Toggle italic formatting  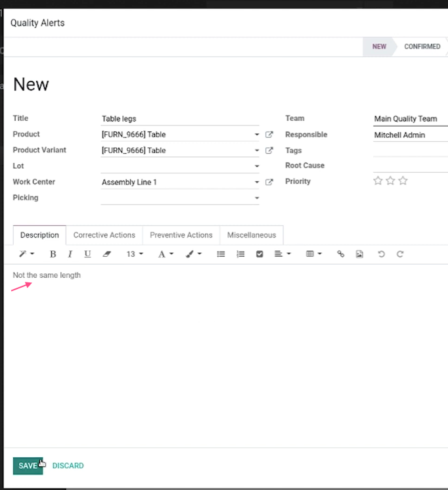(x=70, y=254)
